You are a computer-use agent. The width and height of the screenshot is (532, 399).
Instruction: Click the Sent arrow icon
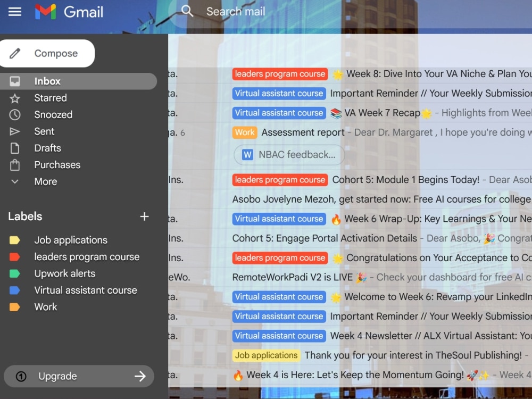pos(14,131)
